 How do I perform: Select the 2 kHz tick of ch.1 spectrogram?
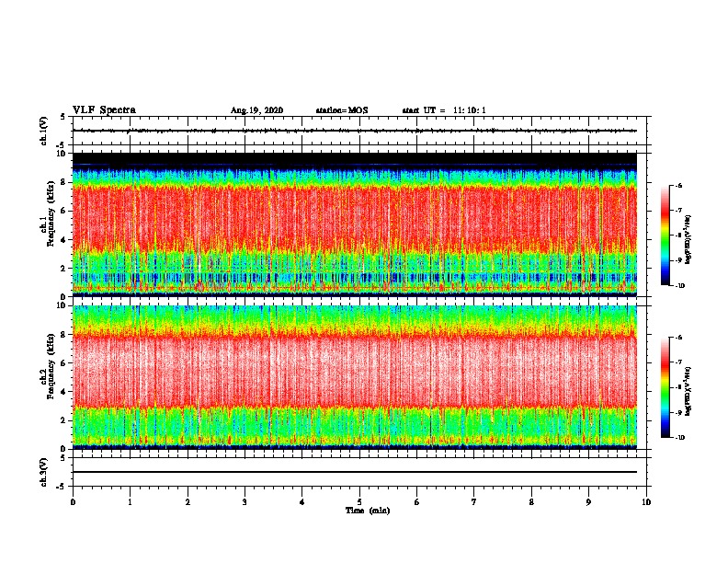(64, 268)
